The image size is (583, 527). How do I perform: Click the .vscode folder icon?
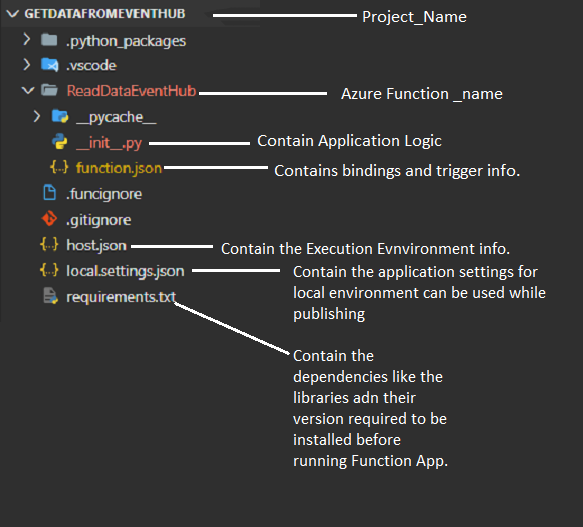(x=49, y=65)
